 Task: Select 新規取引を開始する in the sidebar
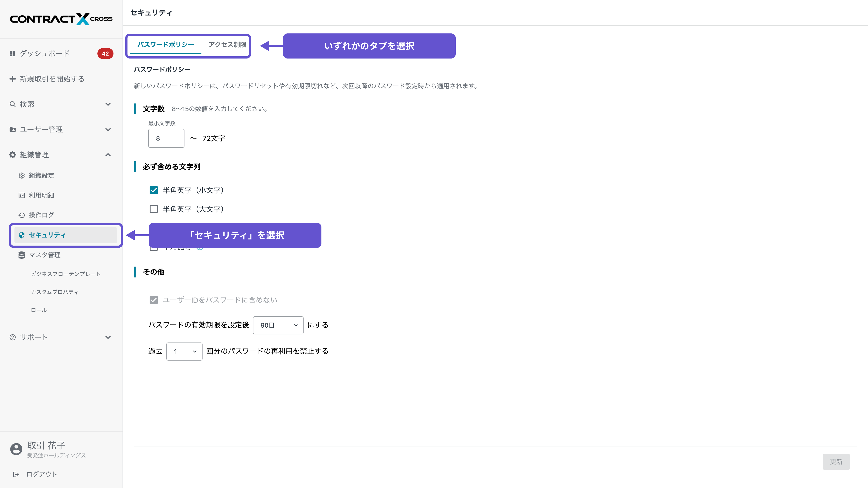click(x=51, y=78)
